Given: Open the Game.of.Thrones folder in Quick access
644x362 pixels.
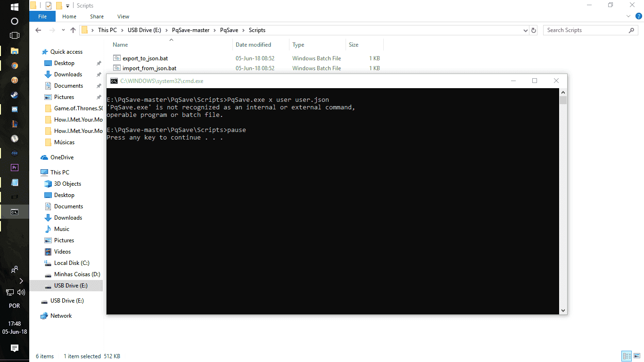Looking at the screenshot, I should click(x=73, y=108).
